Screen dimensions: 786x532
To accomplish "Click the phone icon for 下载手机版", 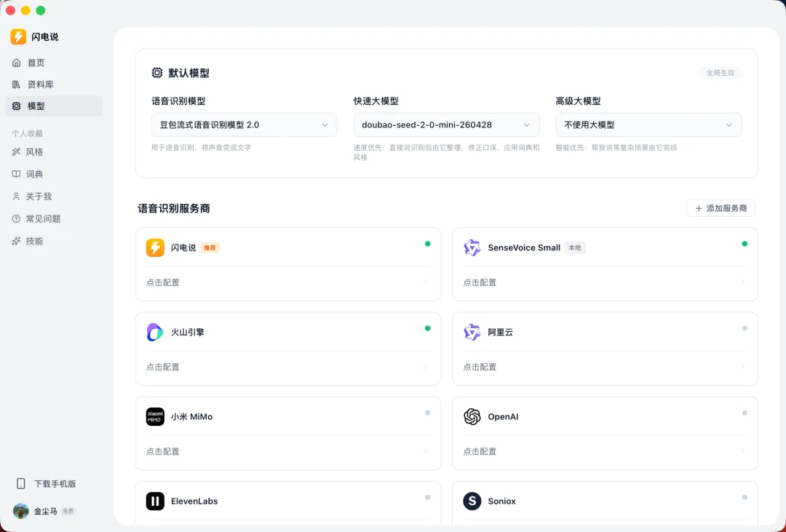I will pos(21,484).
